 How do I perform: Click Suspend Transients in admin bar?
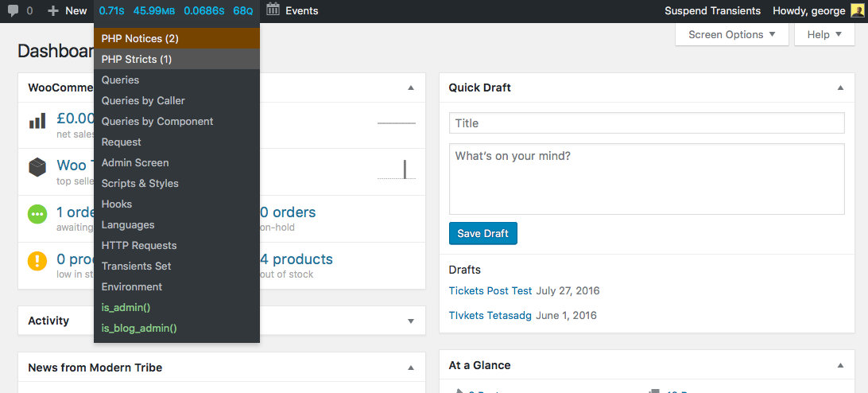coord(712,11)
